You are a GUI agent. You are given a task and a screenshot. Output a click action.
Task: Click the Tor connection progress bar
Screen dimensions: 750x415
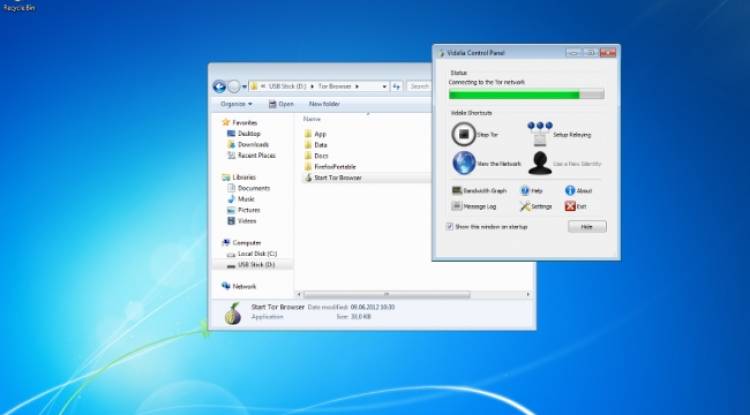(526, 94)
